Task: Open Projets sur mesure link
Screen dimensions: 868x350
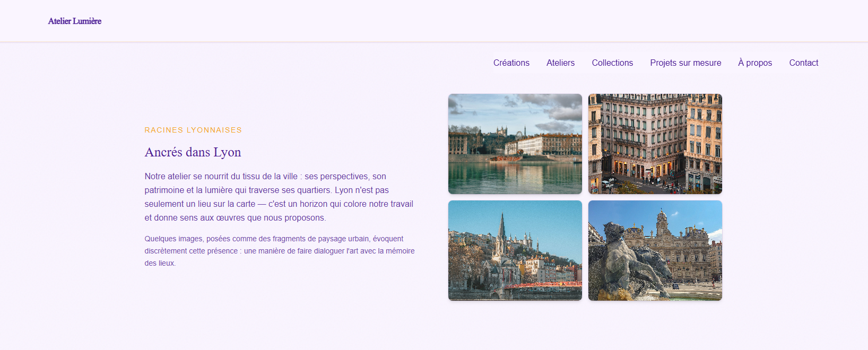Action: point(685,63)
